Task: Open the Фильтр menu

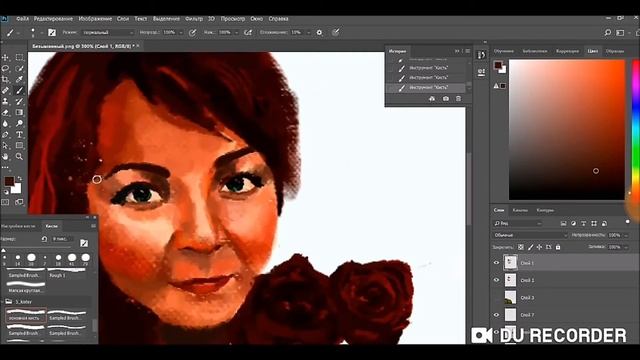Action: (194, 19)
